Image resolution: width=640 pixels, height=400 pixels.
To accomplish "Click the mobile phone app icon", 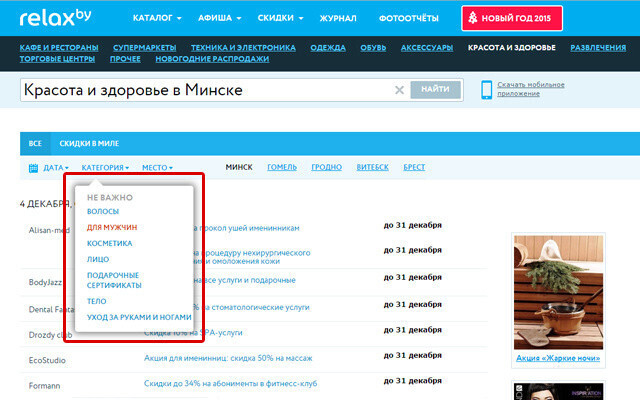I will click(487, 90).
